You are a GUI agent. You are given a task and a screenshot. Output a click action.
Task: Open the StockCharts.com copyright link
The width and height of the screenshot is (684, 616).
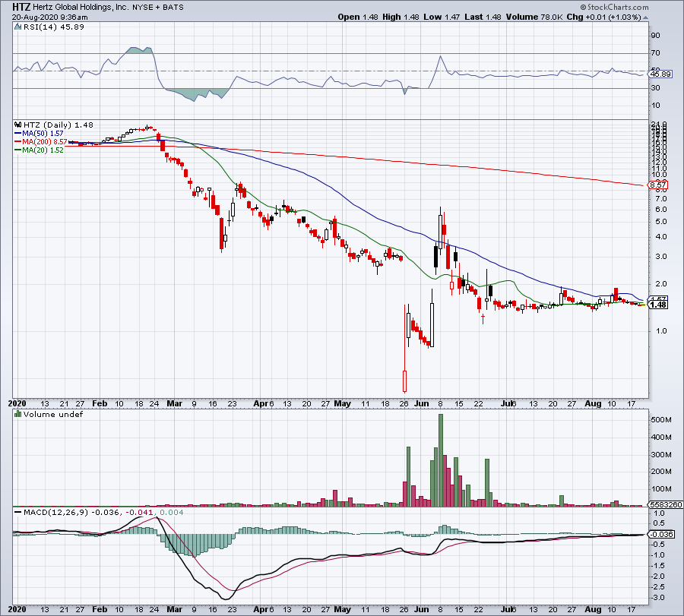pos(614,7)
